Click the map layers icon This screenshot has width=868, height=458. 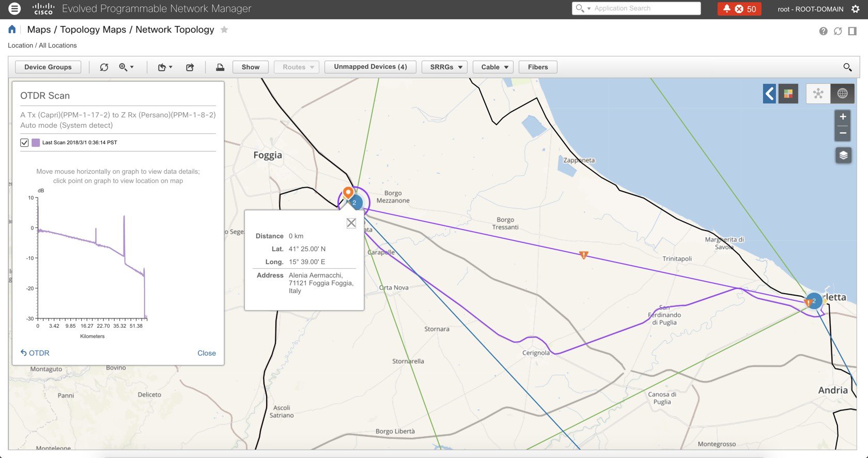(843, 155)
